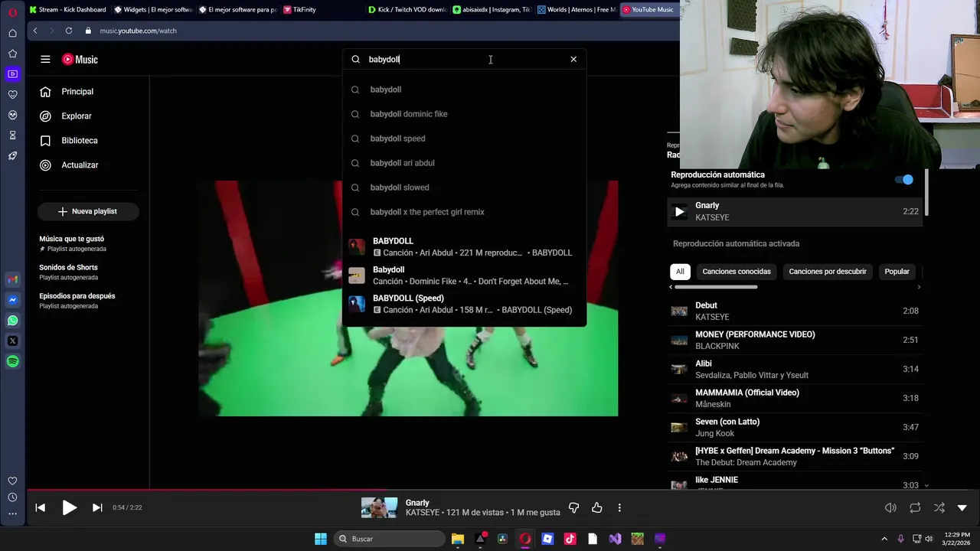Click the search magnifier icon in the search box
The width and height of the screenshot is (980, 551).
click(x=355, y=59)
